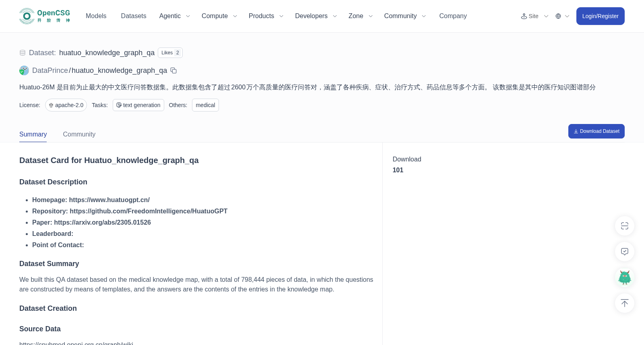Viewport: 644px width, 345px height.
Task: Click the Dataset Summary heading
Action: (49, 264)
